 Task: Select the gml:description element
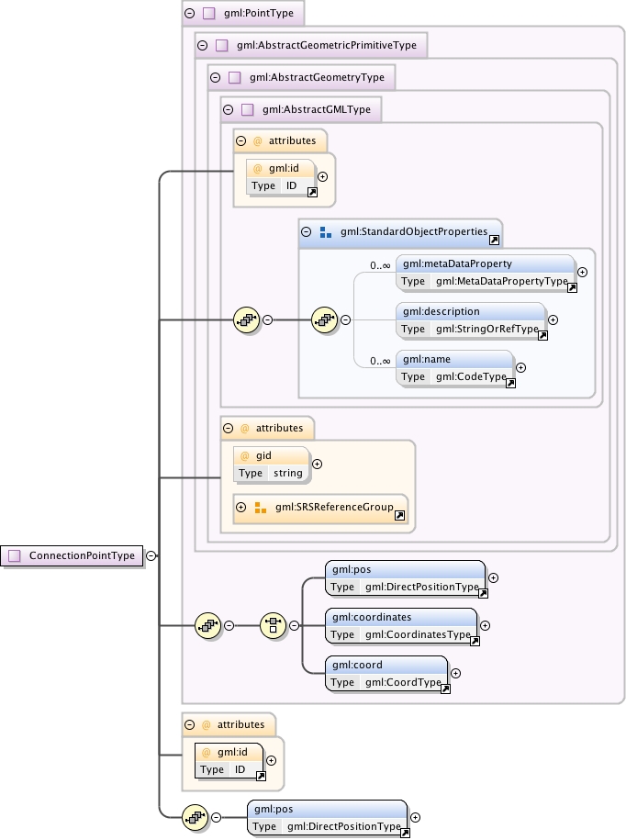pos(471,320)
